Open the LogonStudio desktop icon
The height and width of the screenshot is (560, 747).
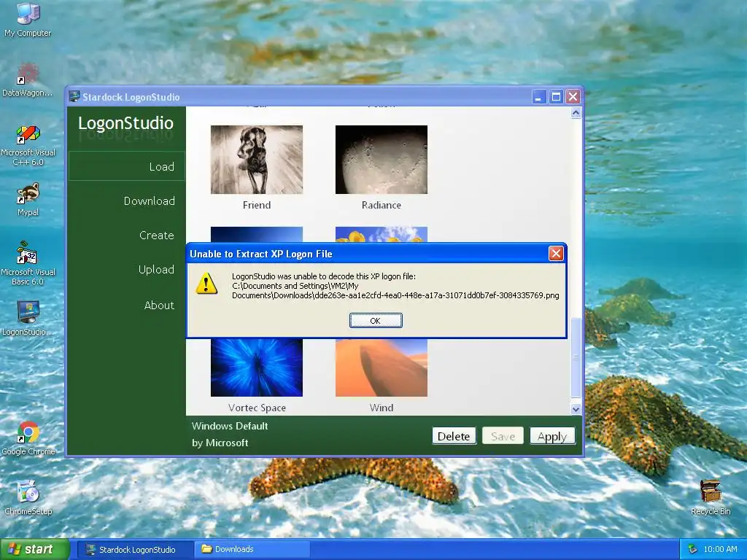[x=28, y=318]
